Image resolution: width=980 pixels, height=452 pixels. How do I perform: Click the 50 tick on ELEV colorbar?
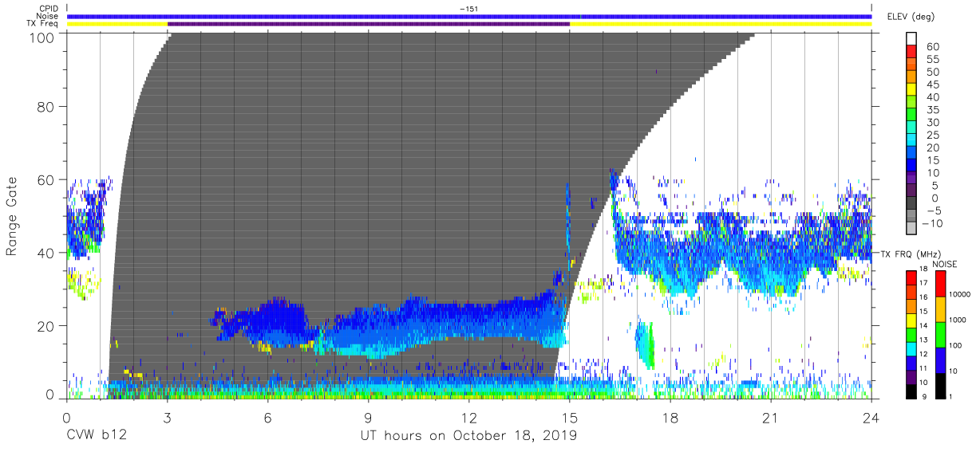(932, 73)
